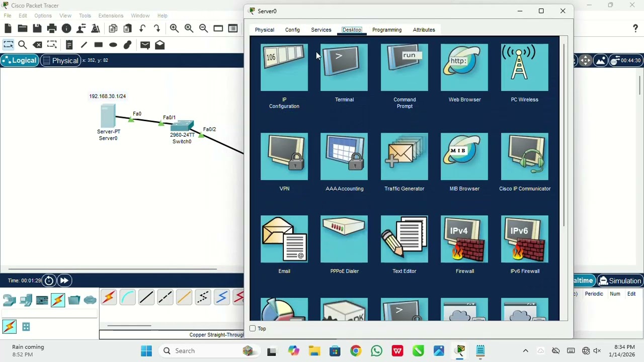Toggle the Top checkbox in Server0 window

[x=253, y=328]
